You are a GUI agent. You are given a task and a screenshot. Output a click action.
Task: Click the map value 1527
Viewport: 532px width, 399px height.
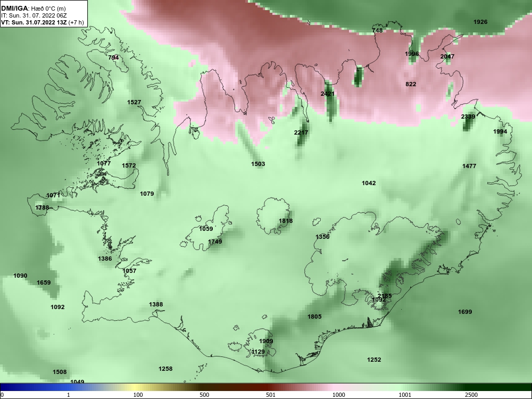pos(134,102)
